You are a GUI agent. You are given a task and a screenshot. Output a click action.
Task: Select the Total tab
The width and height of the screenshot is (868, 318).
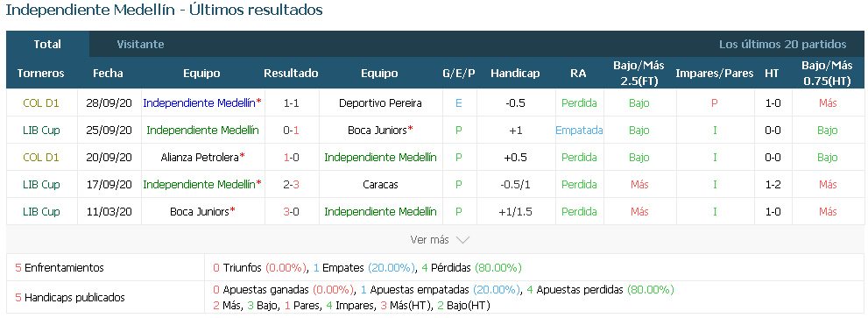click(47, 45)
